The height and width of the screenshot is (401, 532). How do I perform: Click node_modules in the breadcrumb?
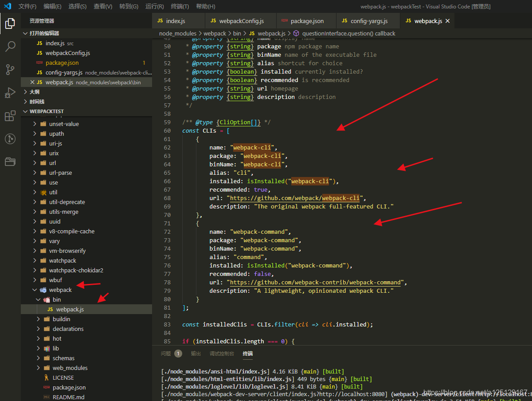[178, 33]
